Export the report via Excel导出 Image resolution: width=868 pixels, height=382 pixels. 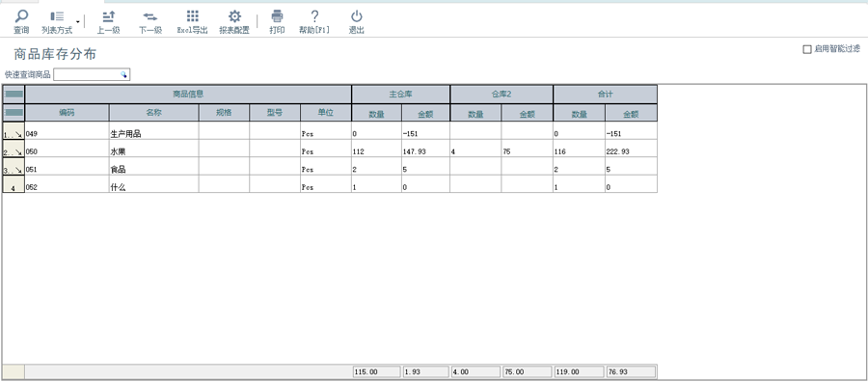pos(192,16)
